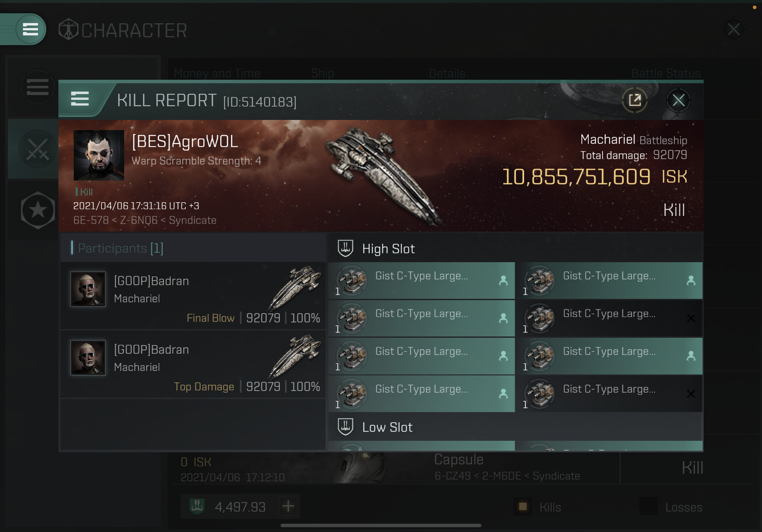Select the crossed swords combat sidebar icon

point(38,149)
